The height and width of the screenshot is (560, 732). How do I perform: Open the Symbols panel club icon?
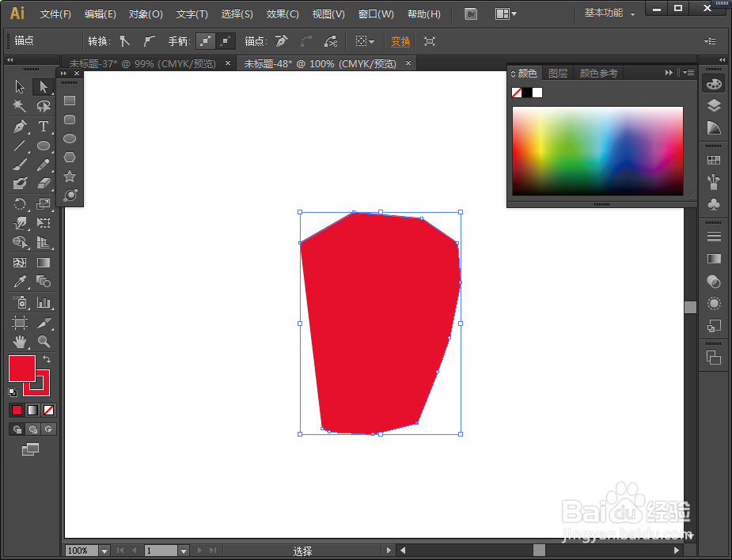[x=713, y=204]
